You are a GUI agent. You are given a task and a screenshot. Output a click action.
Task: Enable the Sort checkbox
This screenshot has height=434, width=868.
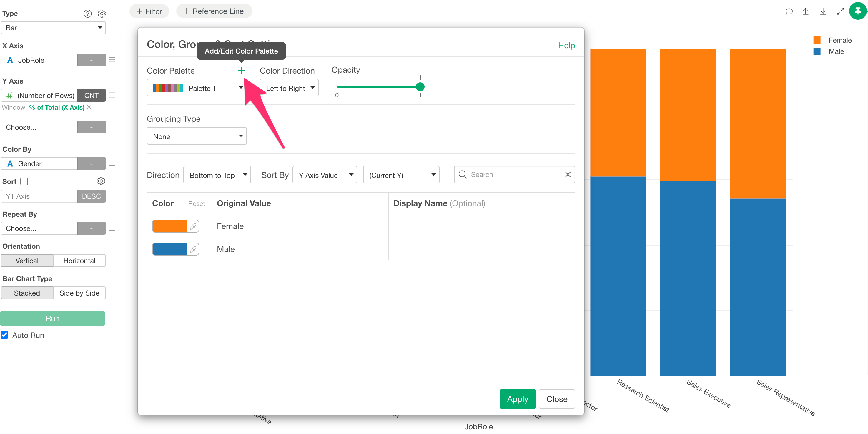coord(24,181)
